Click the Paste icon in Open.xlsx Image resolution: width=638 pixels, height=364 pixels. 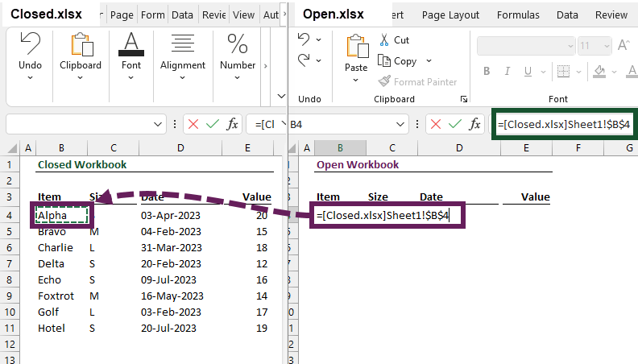[357, 46]
